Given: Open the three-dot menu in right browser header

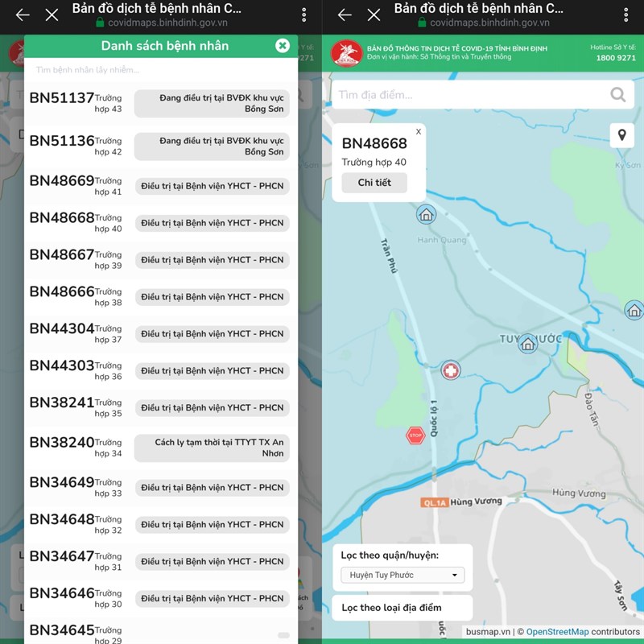Looking at the screenshot, I should click(x=626, y=15).
